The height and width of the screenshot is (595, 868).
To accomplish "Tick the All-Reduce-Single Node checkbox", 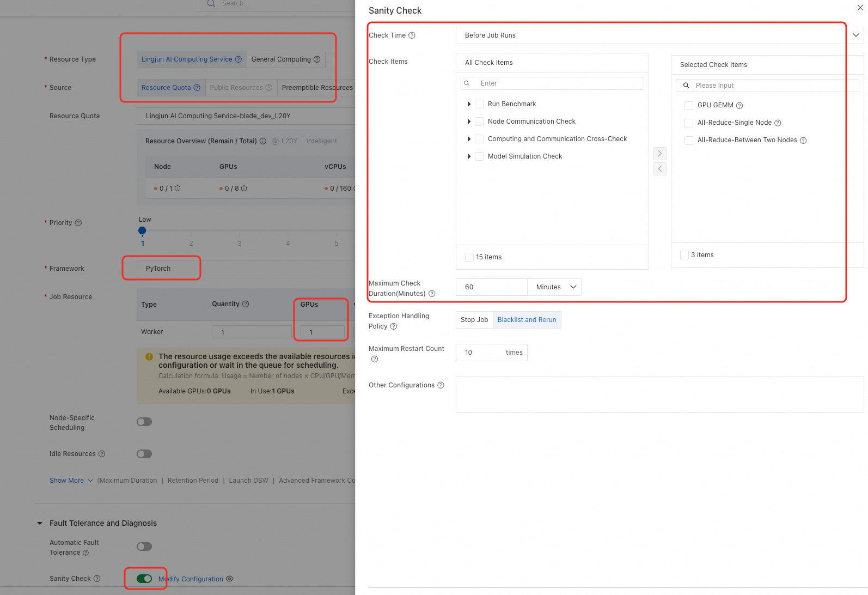I will [689, 123].
